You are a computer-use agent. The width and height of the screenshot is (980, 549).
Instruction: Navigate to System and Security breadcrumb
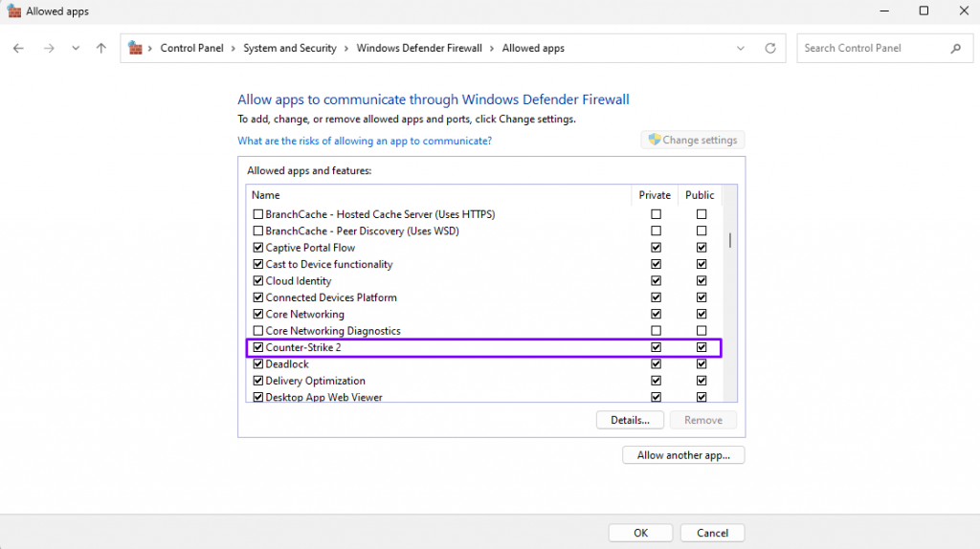(x=290, y=49)
